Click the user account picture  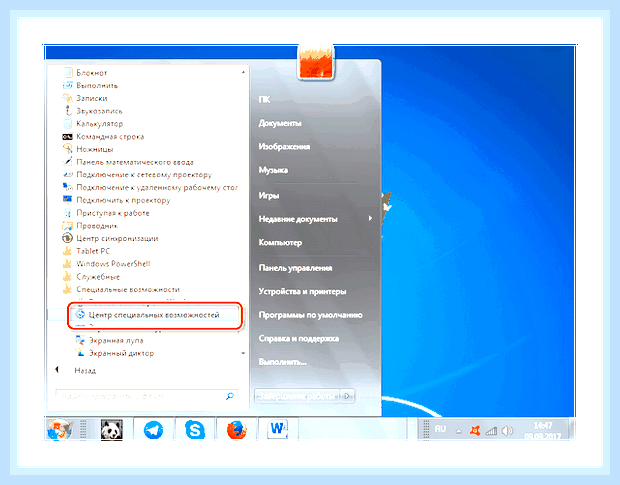pyautogui.click(x=316, y=62)
